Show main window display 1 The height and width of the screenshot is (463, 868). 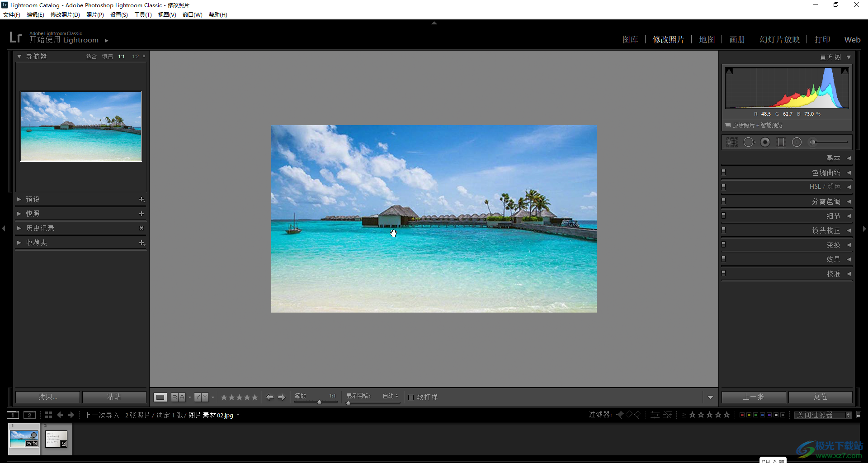pos(13,415)
